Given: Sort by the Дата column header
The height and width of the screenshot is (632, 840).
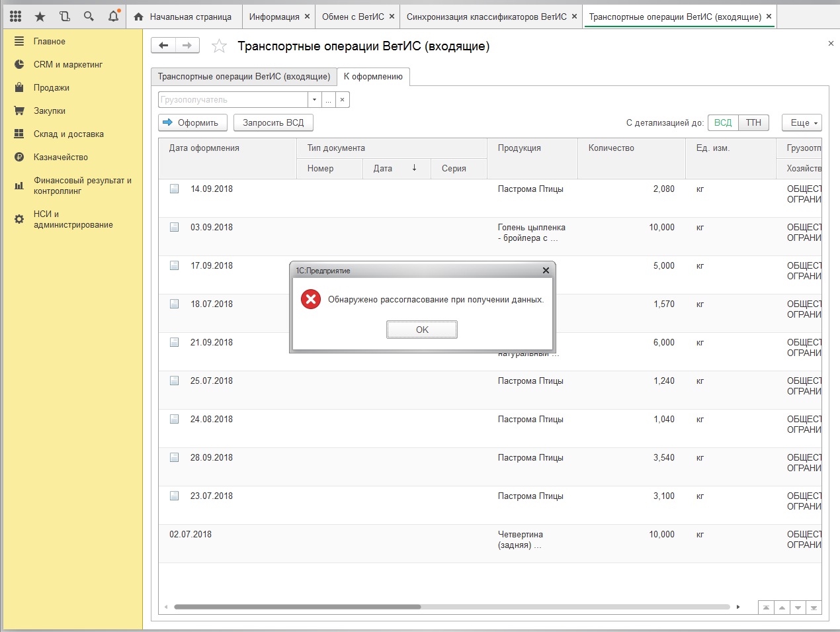Looking at the screenshot, I should 397,168.
